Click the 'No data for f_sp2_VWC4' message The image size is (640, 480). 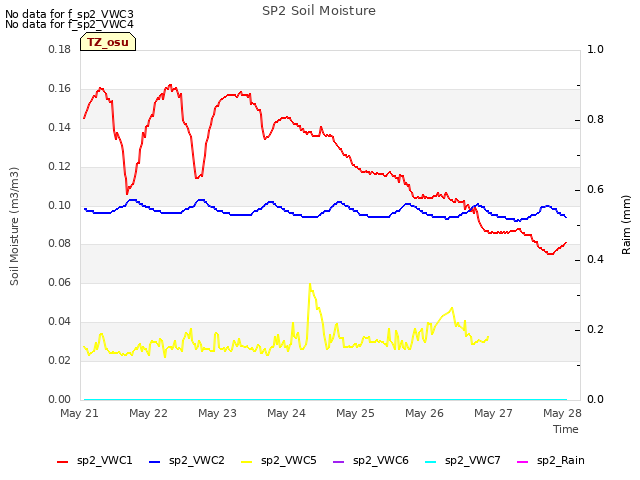(x=69, y=24)
